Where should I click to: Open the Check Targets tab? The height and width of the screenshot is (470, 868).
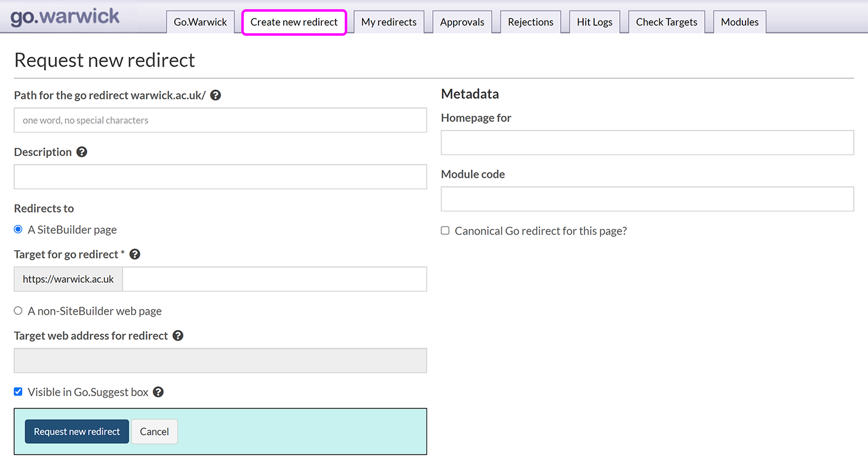(666, 22)
